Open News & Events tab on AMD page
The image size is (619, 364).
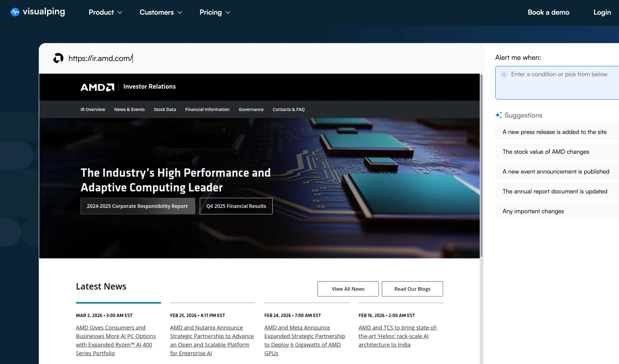click(129, 109)
